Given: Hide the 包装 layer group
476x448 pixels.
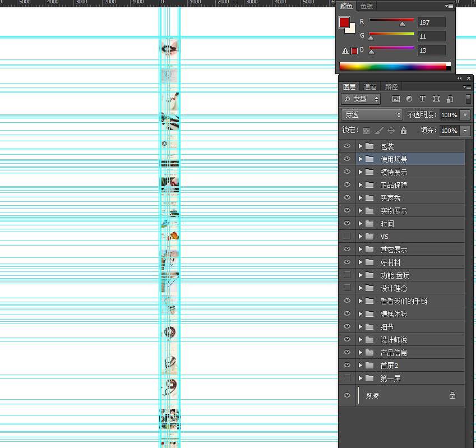Looking at the screenshot, I should click(346, 146).
